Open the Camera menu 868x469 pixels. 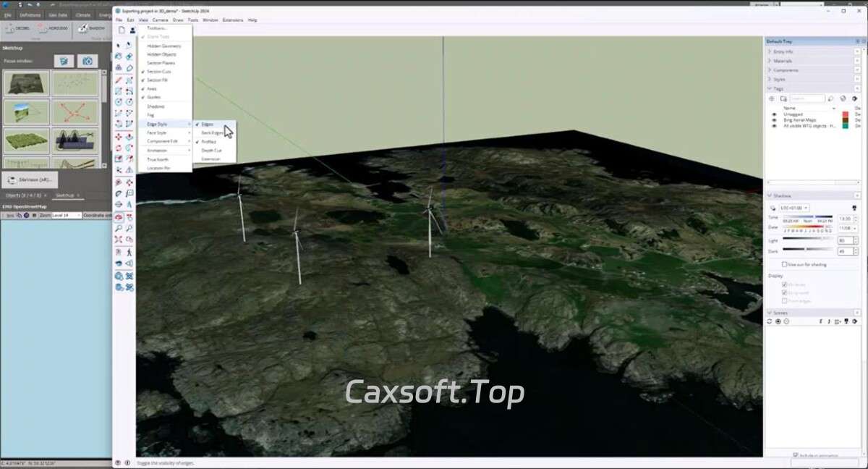(x=160, y=20)
